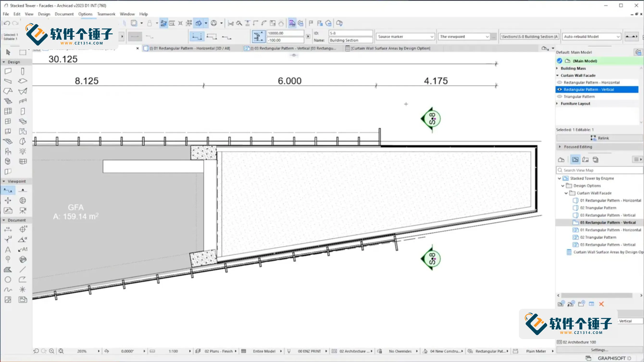Expand the Focused Editing section

[x=560, y=147]
